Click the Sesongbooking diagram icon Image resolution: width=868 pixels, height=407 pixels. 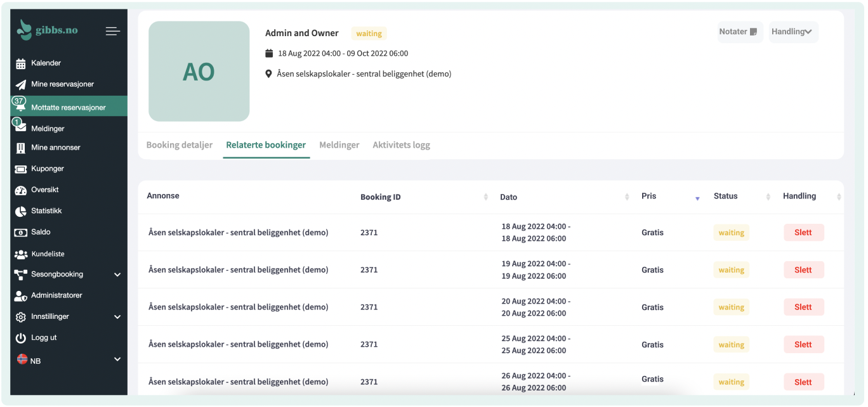(21, 275)
